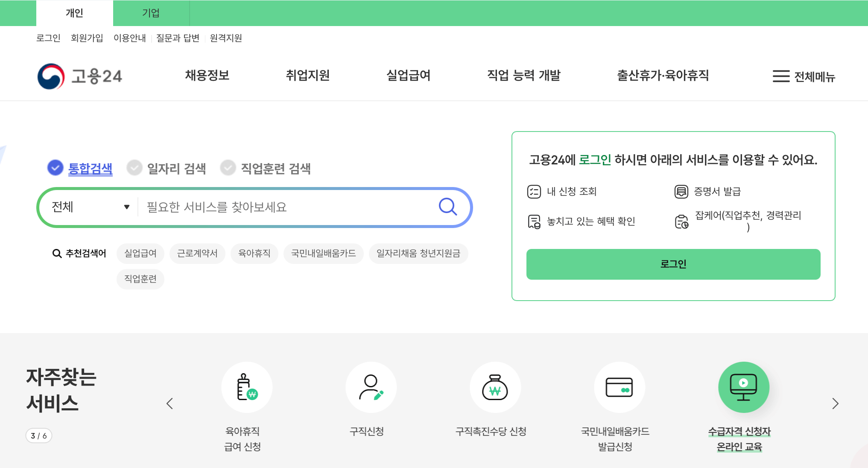Select the 국민내일배움카드 발급신청 card icon
Screen dimensions: 868x468
point(620,387)
